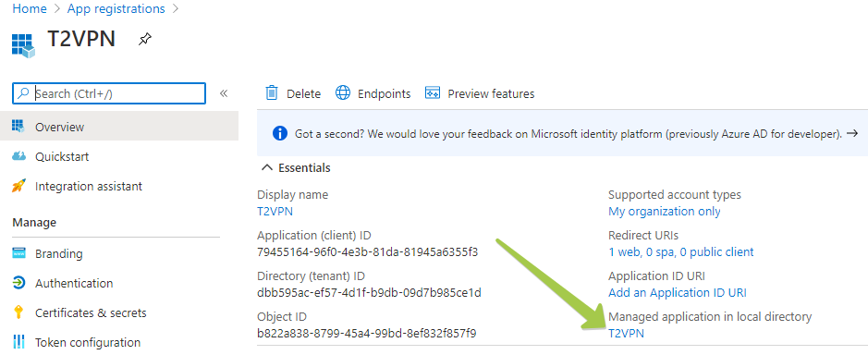Open the Managed application T2VPN link
The height and width of the screenshot is (355, 868).
point(626,333)
